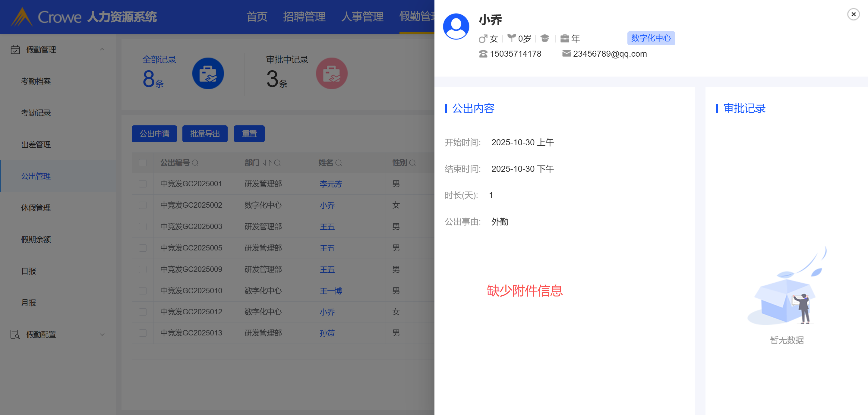Open the 招聘管理 top menu
Viewport: 868px width, 415px height.
coord(304,17)
